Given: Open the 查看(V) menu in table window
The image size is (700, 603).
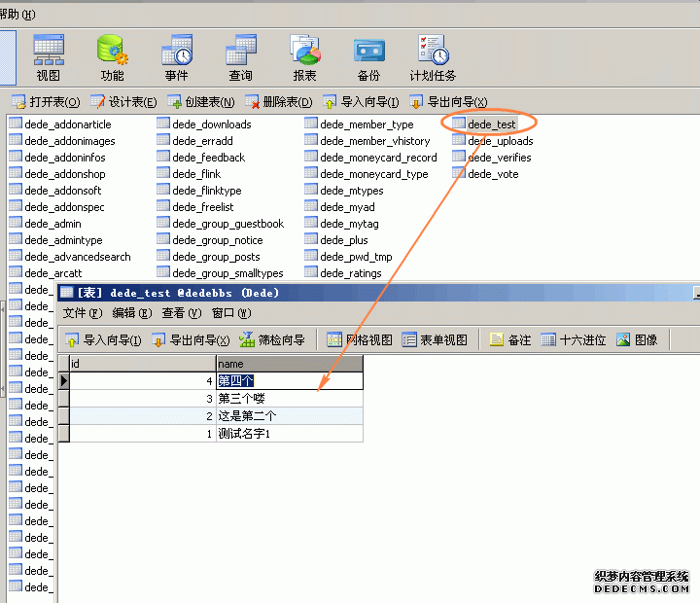Looking at the screenshot, I should coord(182,313).
